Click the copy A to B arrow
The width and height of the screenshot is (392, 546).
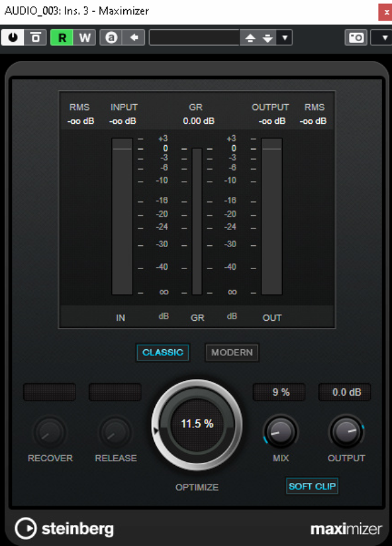(x=134, y=37)
